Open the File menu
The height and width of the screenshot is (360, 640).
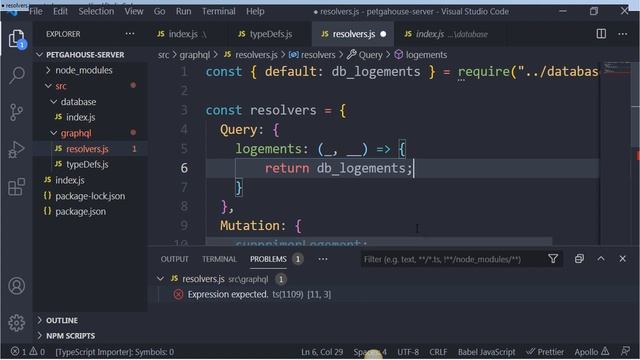pos(36,11)
